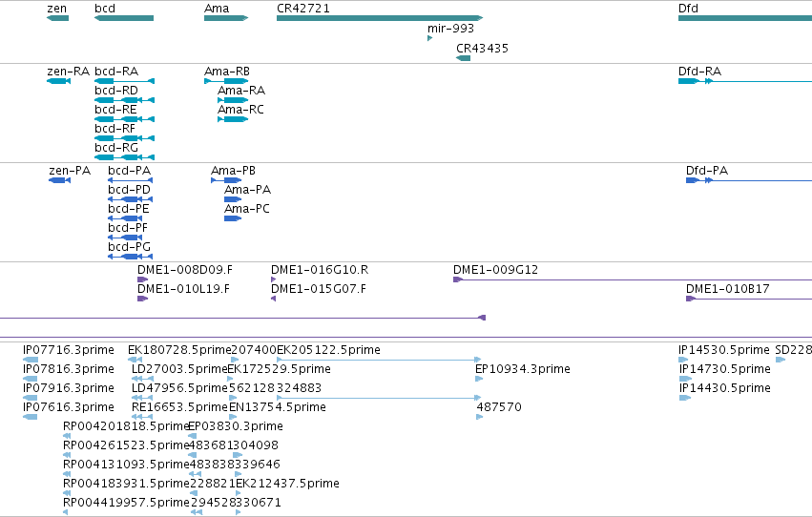Click protein bcd-PE
Viewport: 812px width, 517px height.
click(125, 218)
